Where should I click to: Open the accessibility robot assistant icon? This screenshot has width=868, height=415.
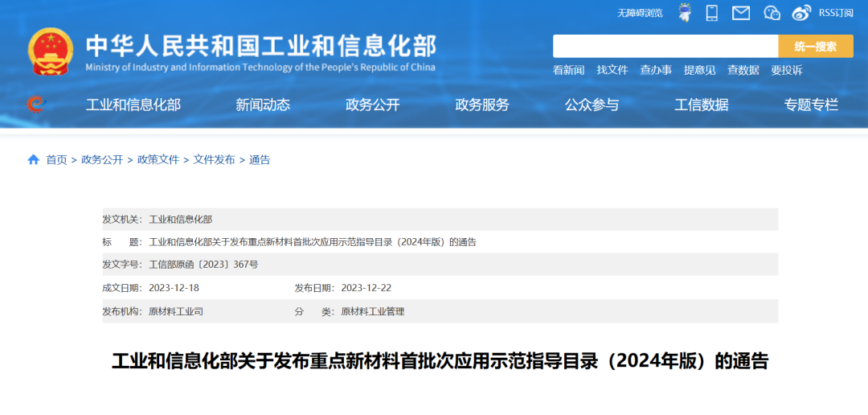[x=685, y=13]
